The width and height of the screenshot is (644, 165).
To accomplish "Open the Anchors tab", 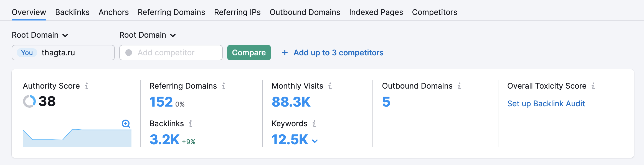I will pos(114,12).
